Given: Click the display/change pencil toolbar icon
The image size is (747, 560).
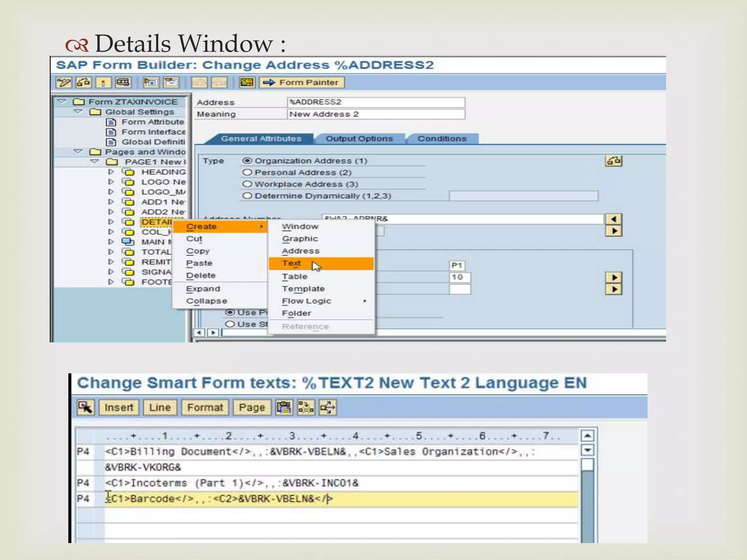Looking at the screenshot, I should (x=63, y=82).
